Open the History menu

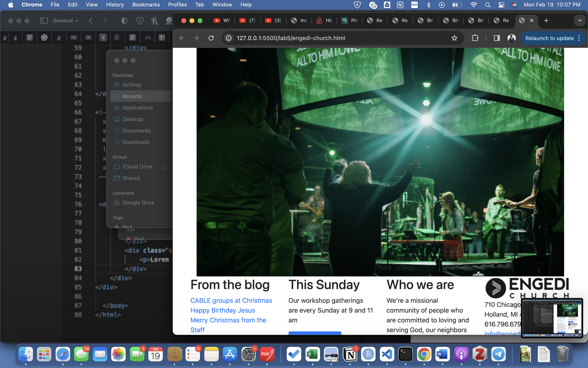coord(115,5)
